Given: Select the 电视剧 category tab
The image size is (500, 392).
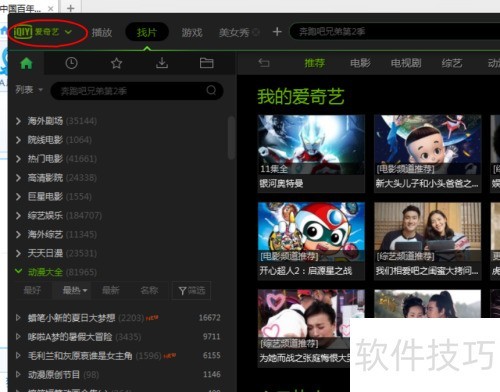Looking at the screenshot, I should (406, 63).
